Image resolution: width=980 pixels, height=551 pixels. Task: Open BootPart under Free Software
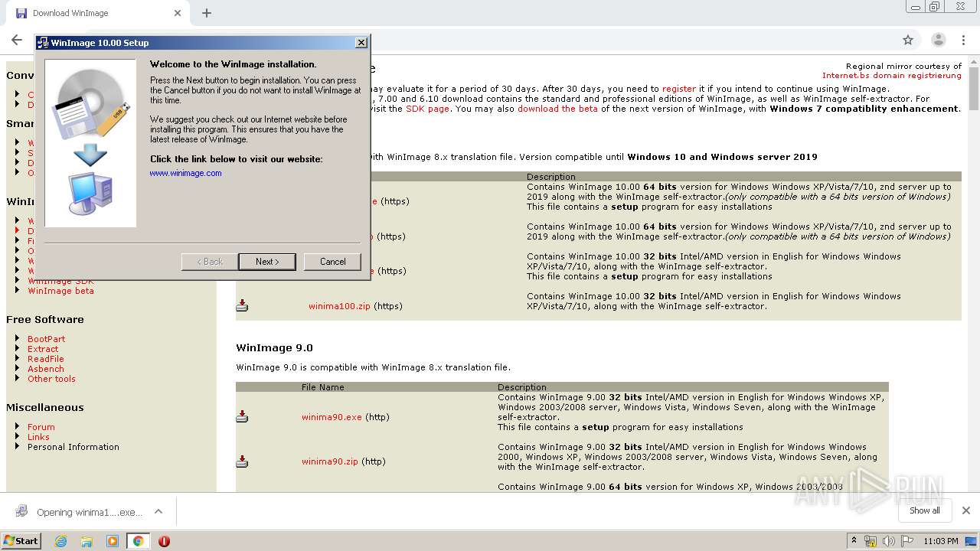(46, 339)
